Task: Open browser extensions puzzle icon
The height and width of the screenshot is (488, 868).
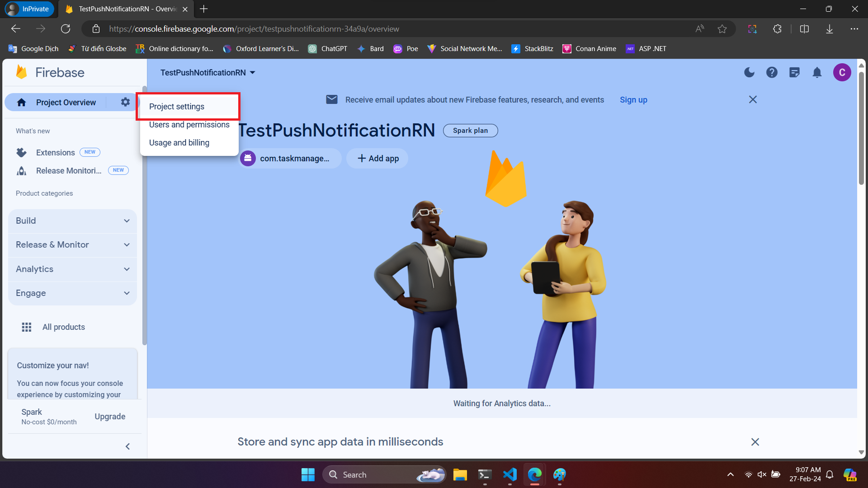Action: [777, 29]
